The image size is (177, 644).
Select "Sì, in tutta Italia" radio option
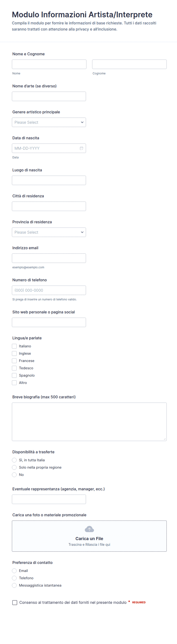pyautogui.click(x=14, y=460)
